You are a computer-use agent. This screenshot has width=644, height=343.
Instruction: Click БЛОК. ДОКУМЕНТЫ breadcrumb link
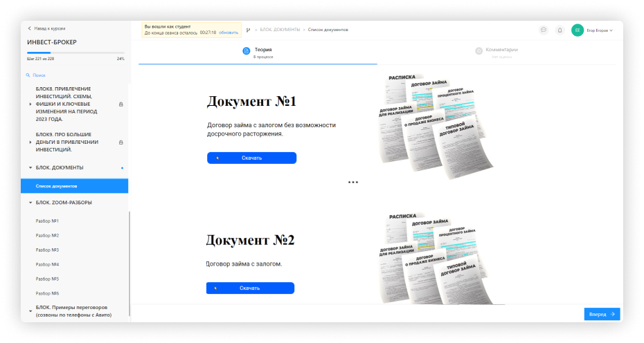[x=280, y=30]
